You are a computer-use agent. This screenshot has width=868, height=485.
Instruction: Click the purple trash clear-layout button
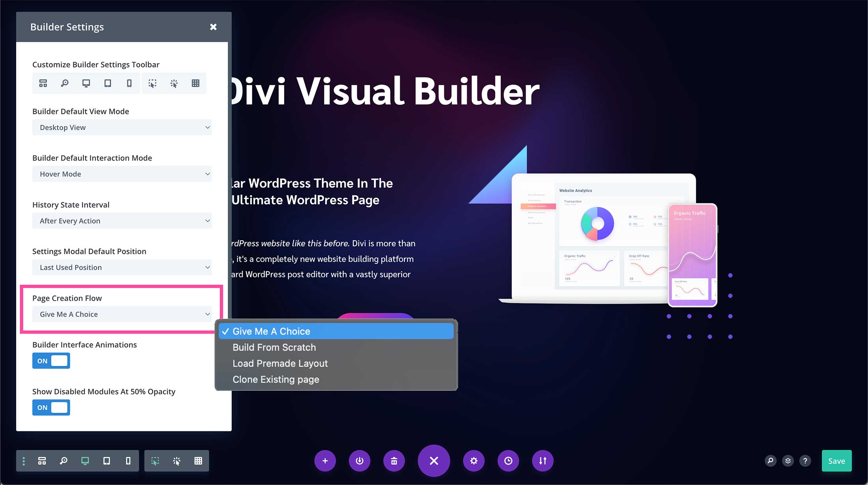pos(394,461)
